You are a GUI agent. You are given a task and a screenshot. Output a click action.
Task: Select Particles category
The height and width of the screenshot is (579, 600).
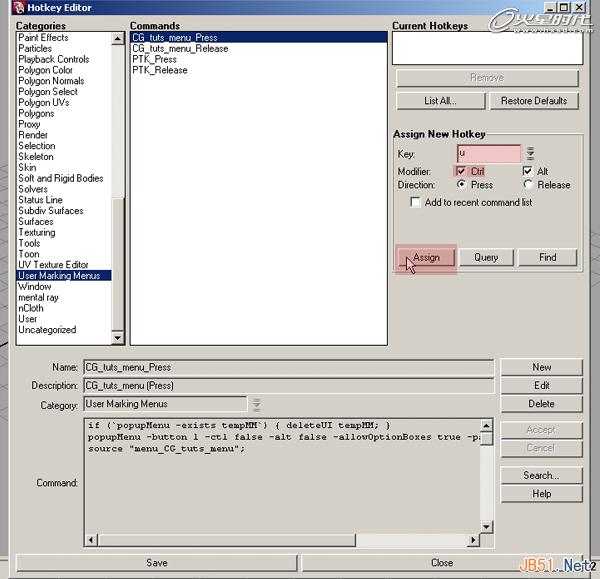pos(64,48)
